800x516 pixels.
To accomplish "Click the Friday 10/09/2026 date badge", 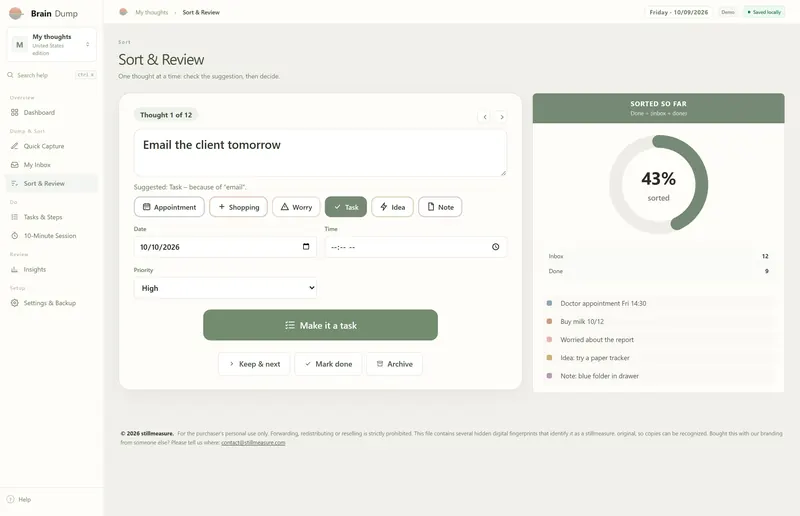I will coord(679,12).
